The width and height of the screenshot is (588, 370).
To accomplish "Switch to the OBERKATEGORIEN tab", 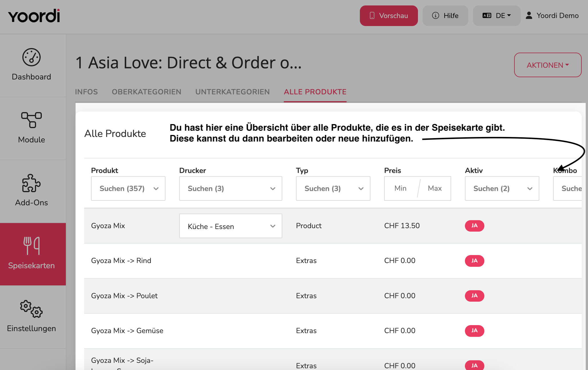I will click(147, 92).
